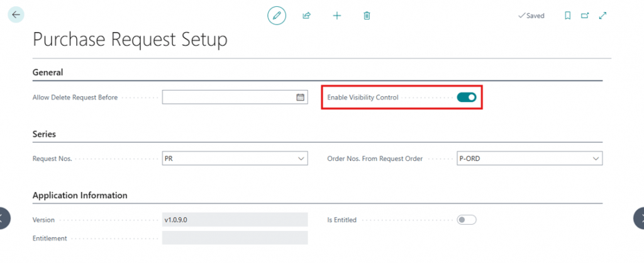Collapse the General section header
Screen dimensions: 644x263
(48, 72)
